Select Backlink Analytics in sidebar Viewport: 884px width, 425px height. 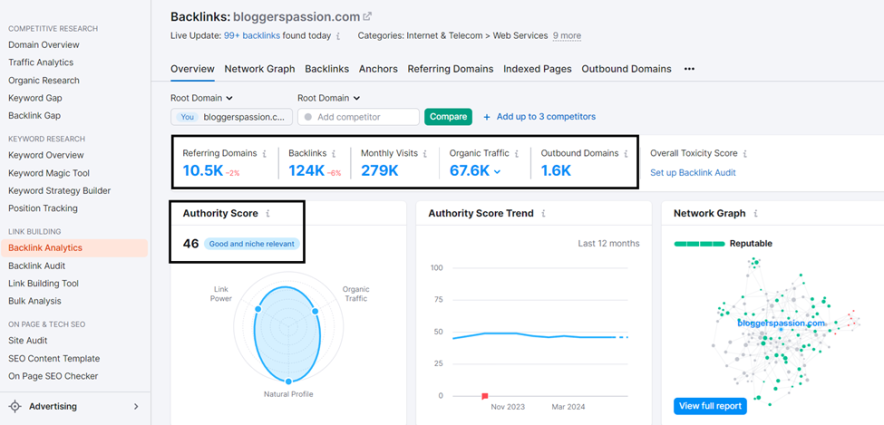coord(74,247)
